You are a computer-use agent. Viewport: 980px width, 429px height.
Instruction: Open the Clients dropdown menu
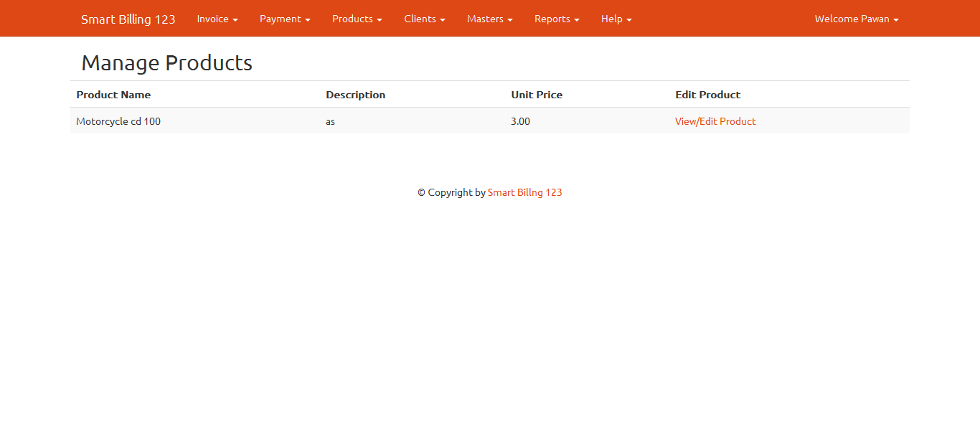(425, 19)
